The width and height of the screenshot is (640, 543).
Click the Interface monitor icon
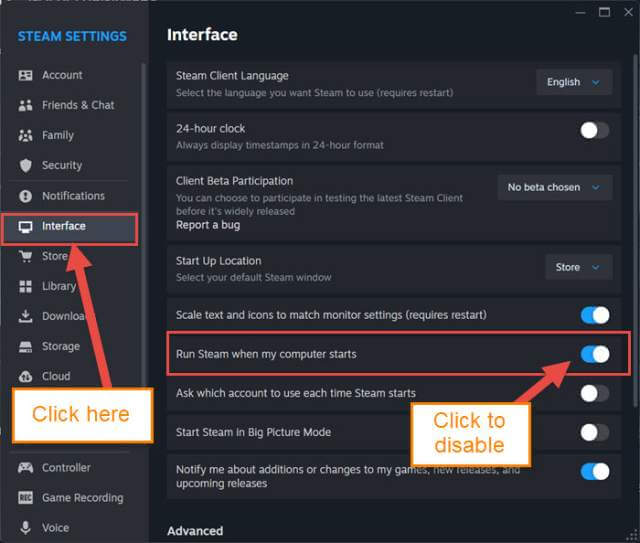(x=25, y=227)
